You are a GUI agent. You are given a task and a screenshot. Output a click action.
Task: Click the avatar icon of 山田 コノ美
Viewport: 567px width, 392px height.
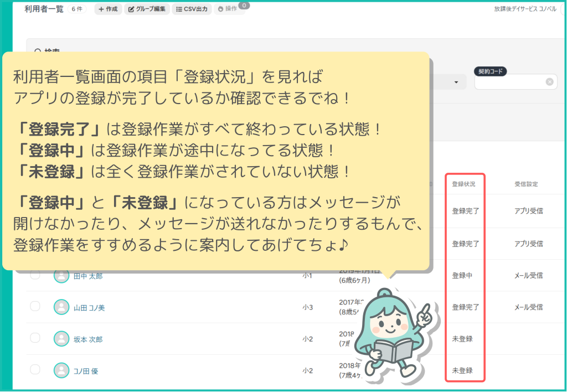click(61, 307)
